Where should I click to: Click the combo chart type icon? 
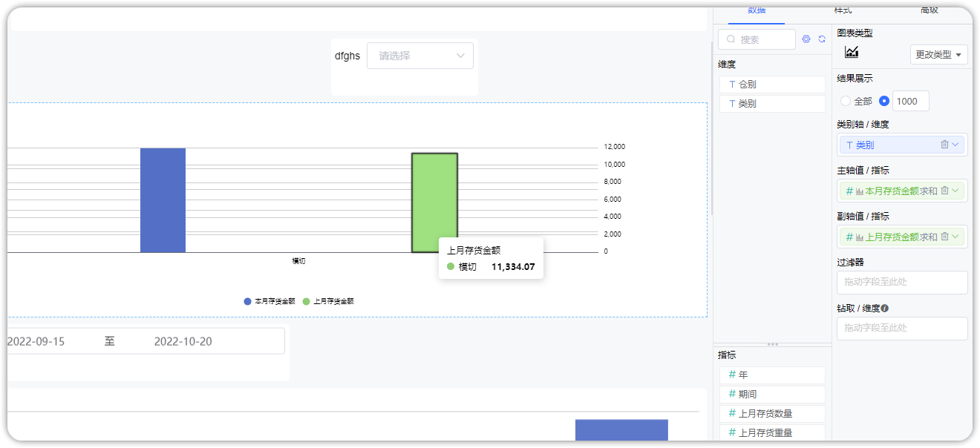coord(852,52)
